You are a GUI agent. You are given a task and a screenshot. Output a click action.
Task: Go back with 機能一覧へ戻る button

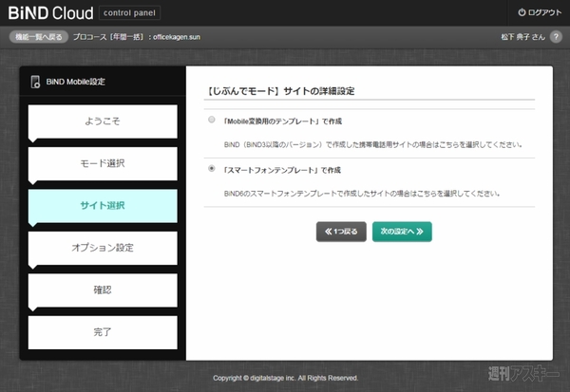pyautogui.click(x=39, y=37)
